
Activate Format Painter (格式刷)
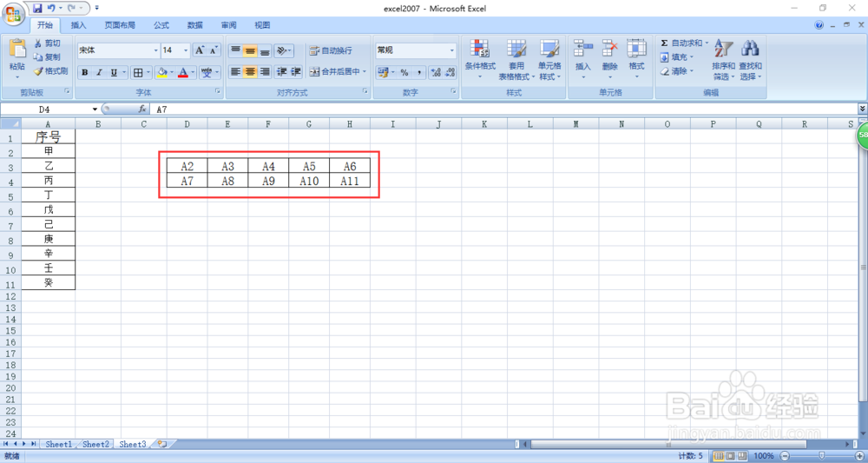coord(50,71)
